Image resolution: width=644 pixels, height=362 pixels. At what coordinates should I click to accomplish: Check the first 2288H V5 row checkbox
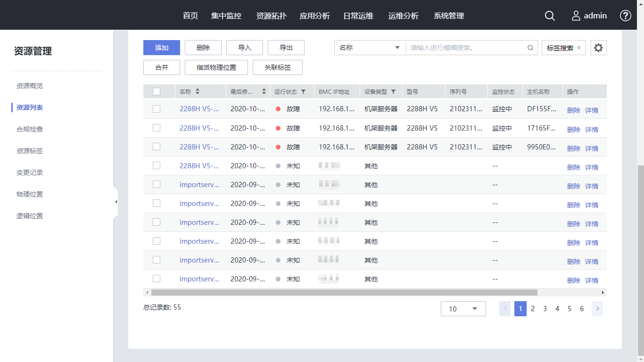(x=157, y=109)
